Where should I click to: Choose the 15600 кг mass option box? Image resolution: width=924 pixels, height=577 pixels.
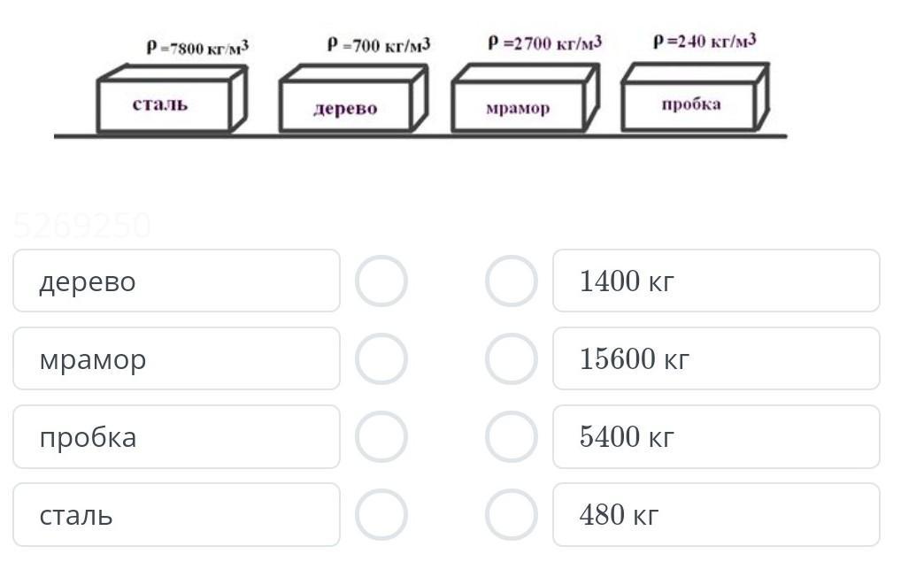[717, 358]
